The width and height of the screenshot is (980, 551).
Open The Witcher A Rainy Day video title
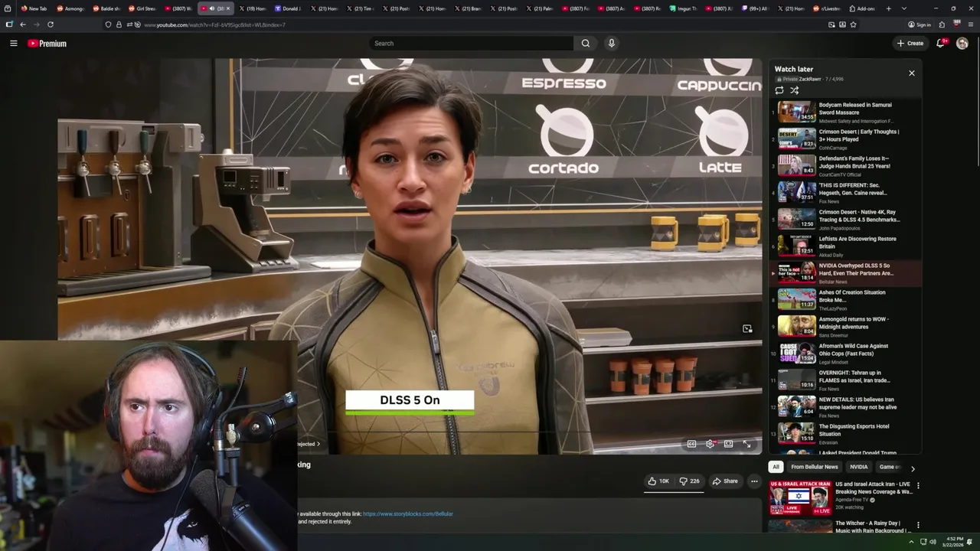872,527
